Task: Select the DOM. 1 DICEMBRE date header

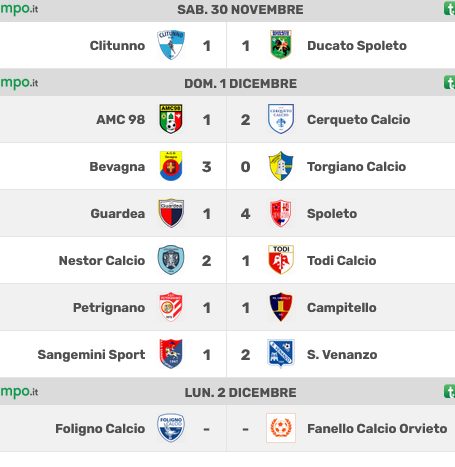Action: click(x=240, y=84)
